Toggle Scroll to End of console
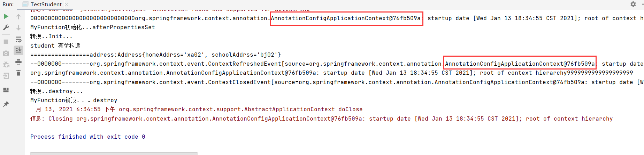The height and width of the screenshot is (155, 644). pyautogui.click(x=18, y=50)
